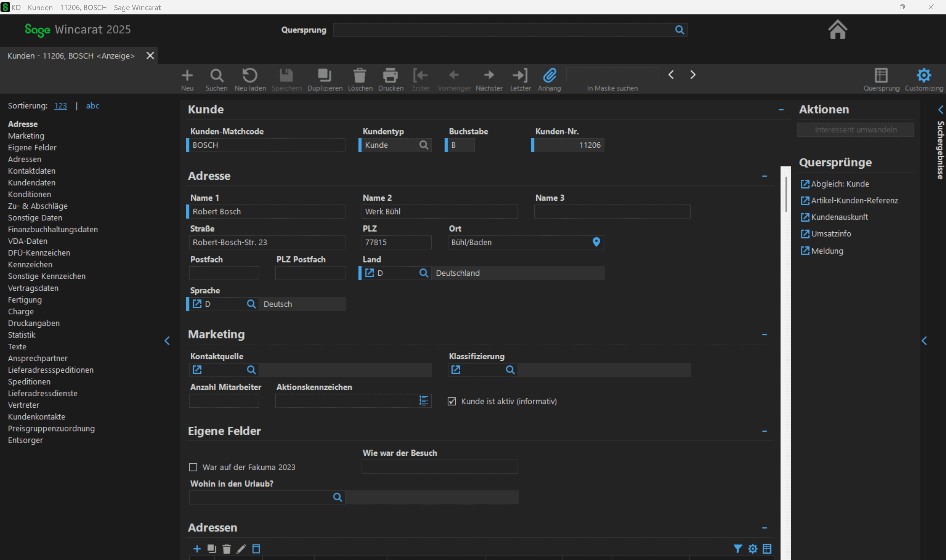
Task: Open Customizing gear in toolbar
Action: (924, 76)
